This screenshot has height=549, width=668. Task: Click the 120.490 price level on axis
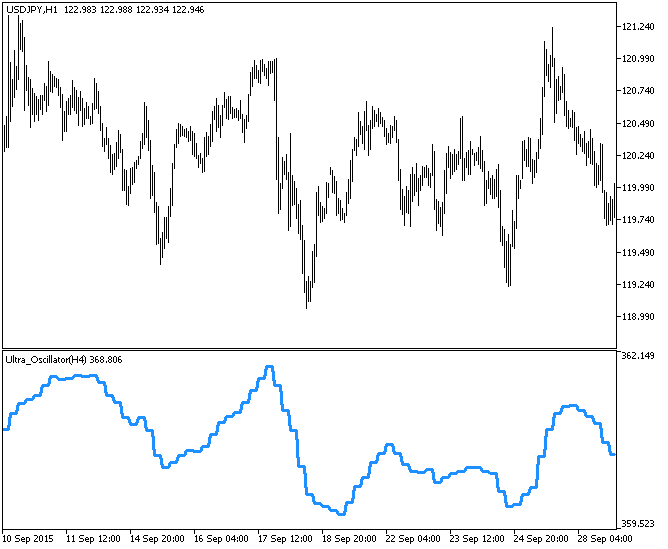click(x=637, y=123)
